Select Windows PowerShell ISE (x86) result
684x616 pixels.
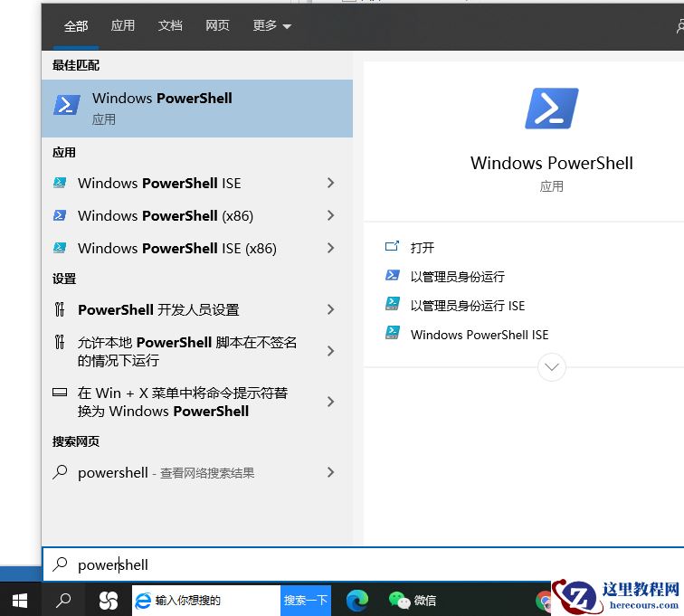pyautogui.click(x=197, y=248)
